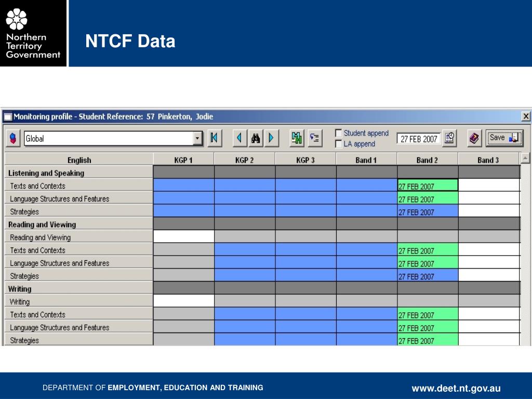The image size is (532, 399).
Task: Open the purple book icon
Action: point(474,138)
